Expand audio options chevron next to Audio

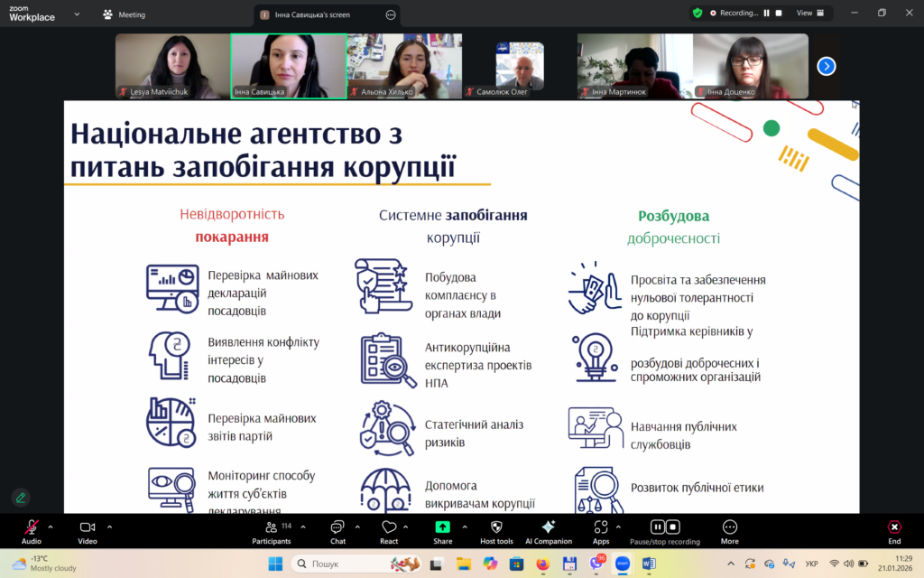[x=51, y=526]
